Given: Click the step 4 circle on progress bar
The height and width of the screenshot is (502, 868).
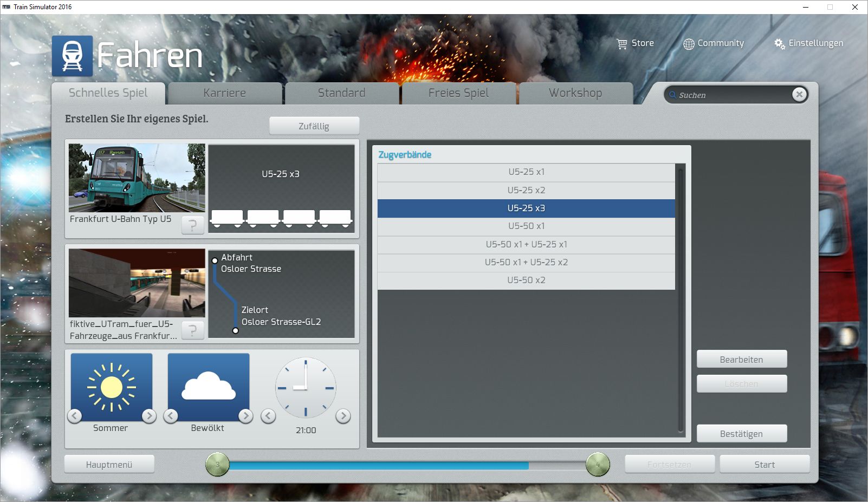Looking at the screenshot, I should 598,465.
